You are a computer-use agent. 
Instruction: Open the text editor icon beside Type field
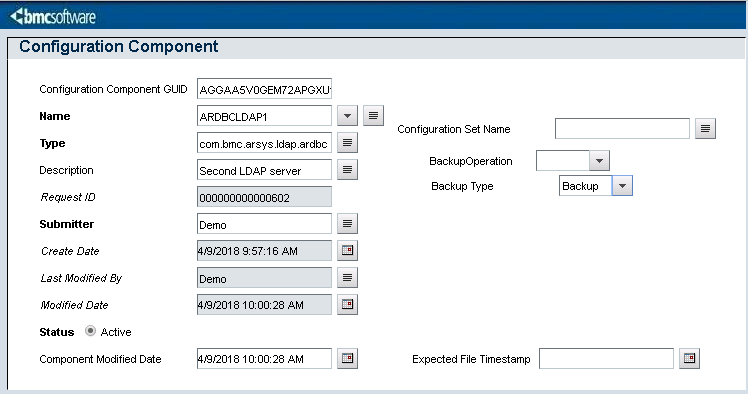coord(347,143)
